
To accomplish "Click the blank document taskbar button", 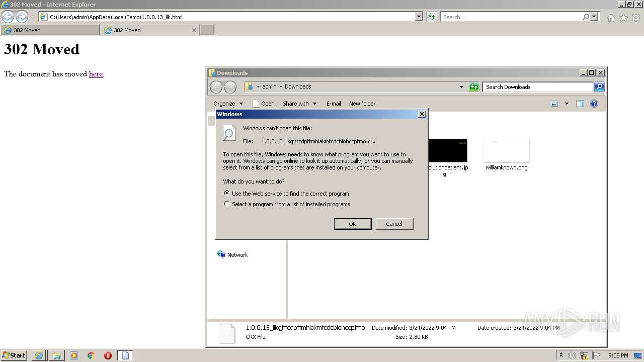I will (x=126, y=355).
